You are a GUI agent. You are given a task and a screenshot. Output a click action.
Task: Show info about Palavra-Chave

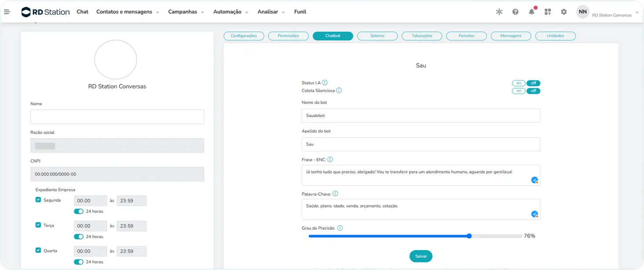pos(335,193)
